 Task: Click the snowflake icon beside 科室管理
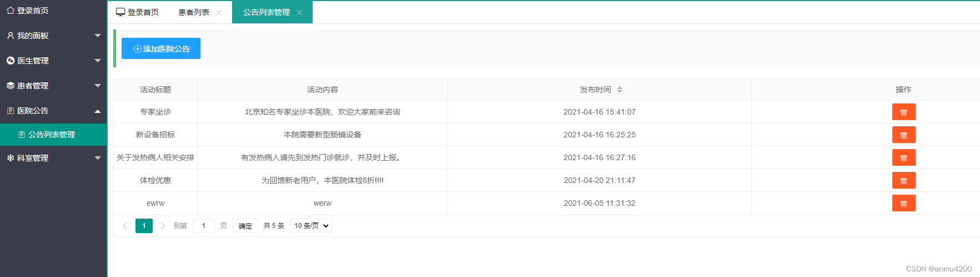coord(10,158)
